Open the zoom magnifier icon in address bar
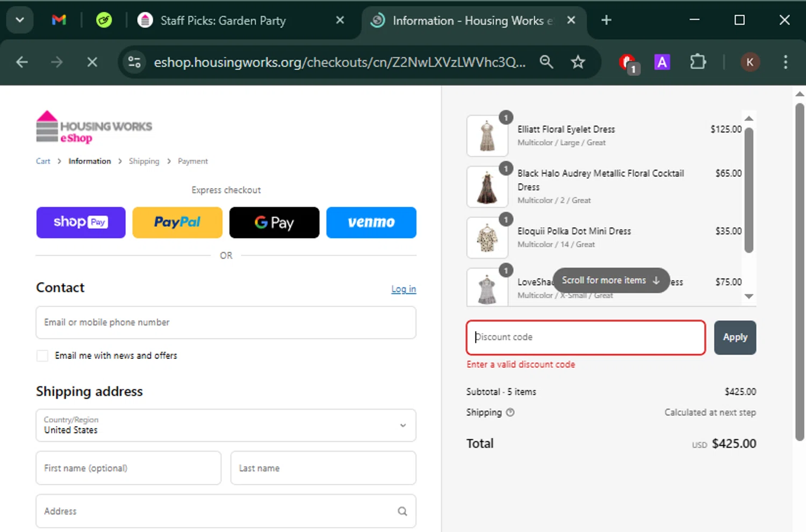 pos(546,62)
